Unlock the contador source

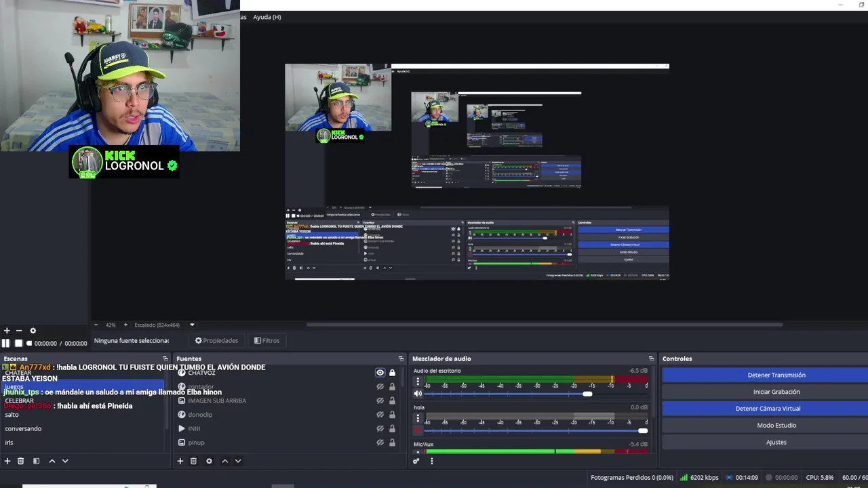coord(392,386)
